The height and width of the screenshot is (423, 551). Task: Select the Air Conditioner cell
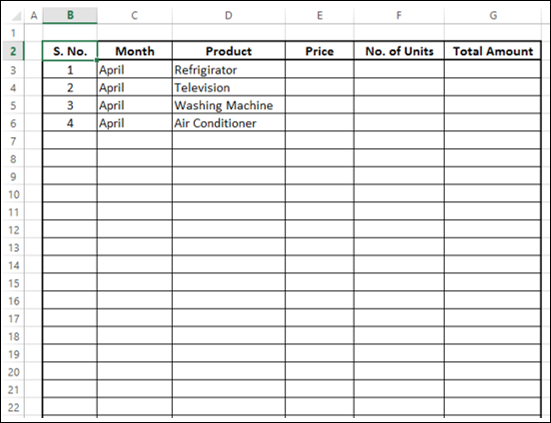click(x=229, y=123)
